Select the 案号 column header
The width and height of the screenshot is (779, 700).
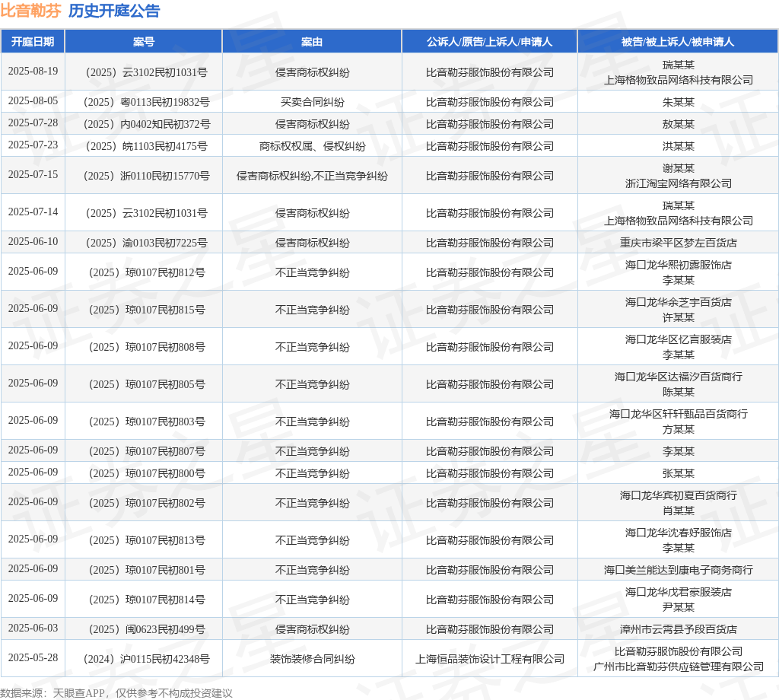[144, 42]
